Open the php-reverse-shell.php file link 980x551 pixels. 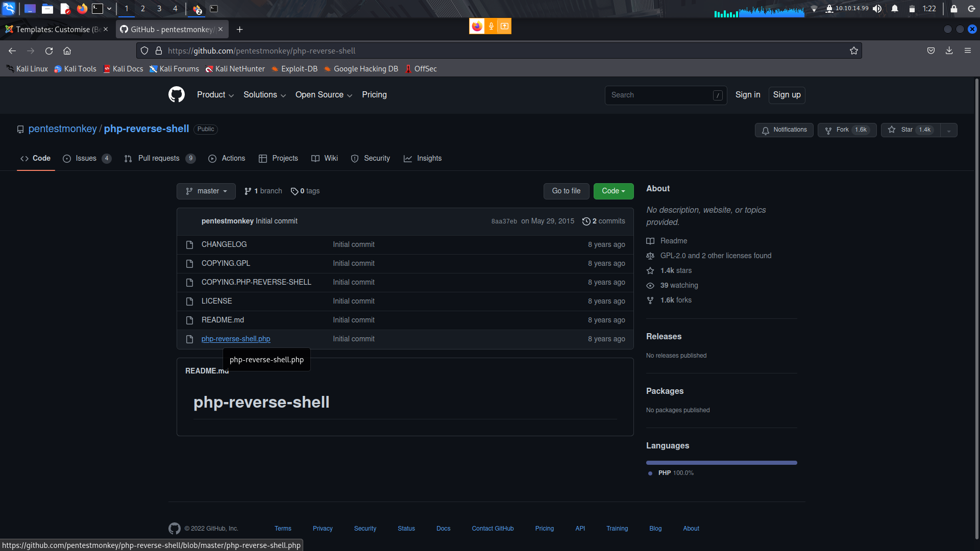[236, 339]
